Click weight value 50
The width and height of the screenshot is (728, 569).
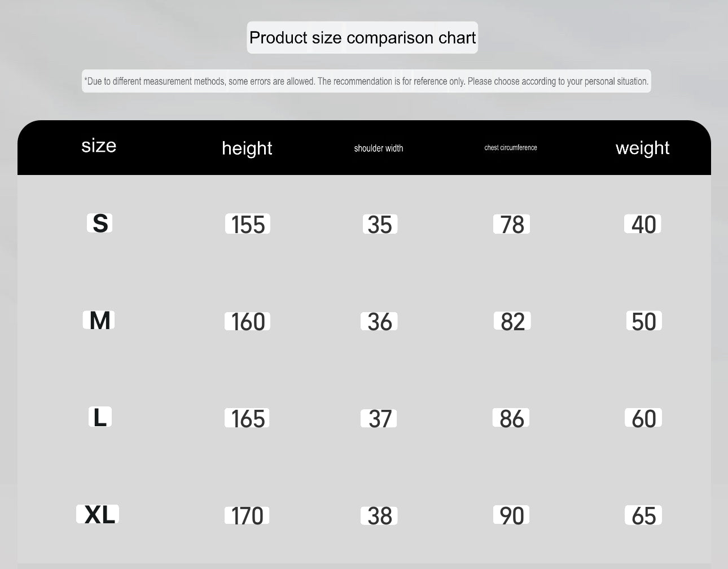coord(643,322)
